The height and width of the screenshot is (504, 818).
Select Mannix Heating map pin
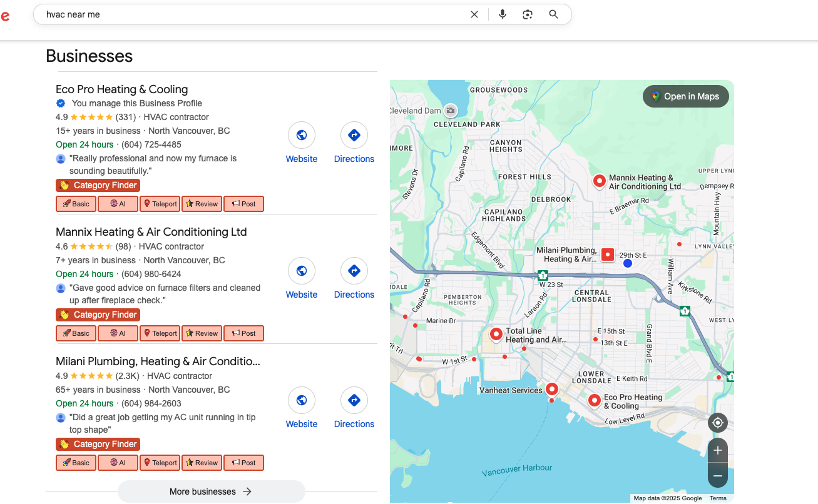coord(600,181)
